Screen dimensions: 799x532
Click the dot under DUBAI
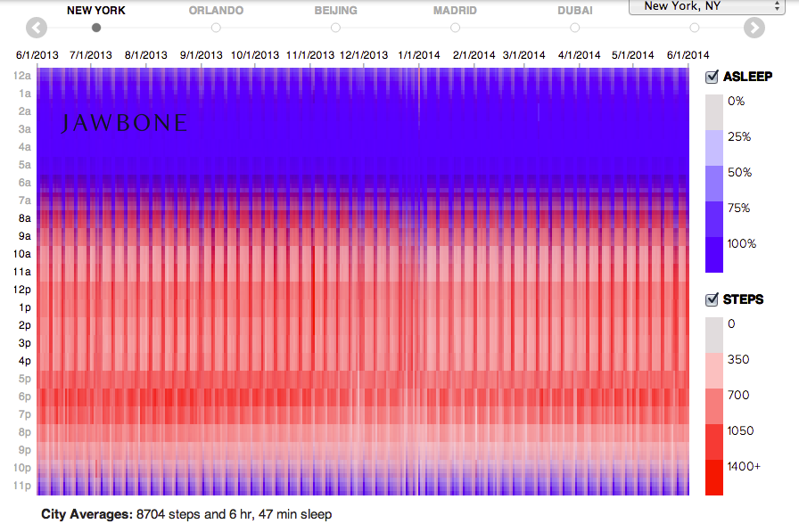coord(575,28)
